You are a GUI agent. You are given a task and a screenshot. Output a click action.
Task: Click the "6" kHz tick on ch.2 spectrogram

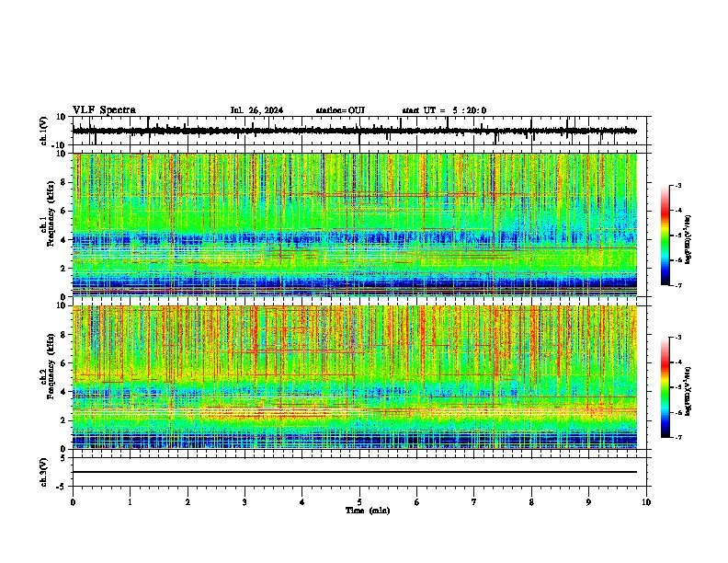point(64,363)
